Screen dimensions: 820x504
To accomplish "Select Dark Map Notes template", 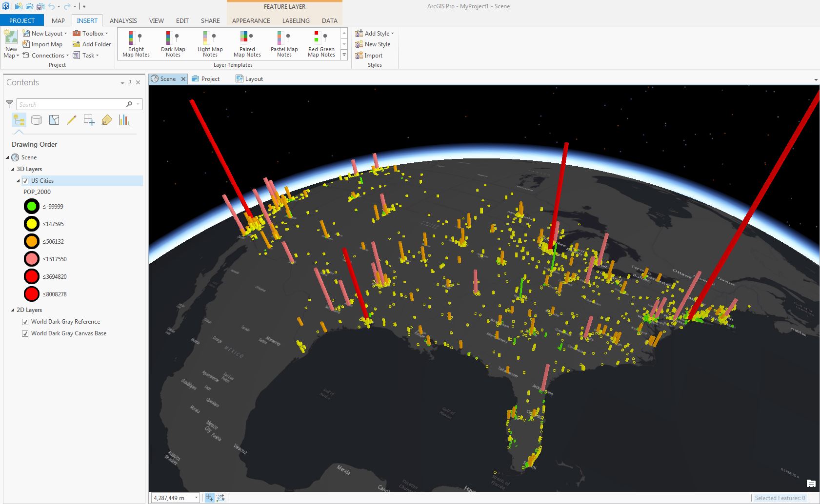I will pos(173,44).
